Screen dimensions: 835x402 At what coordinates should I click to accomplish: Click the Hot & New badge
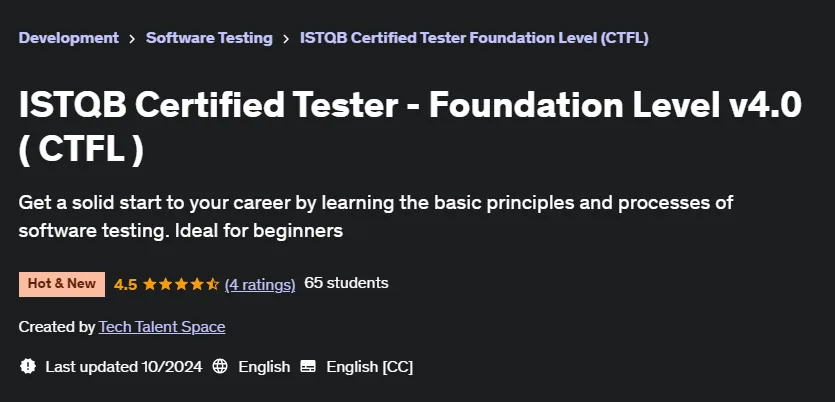[62, 284]
